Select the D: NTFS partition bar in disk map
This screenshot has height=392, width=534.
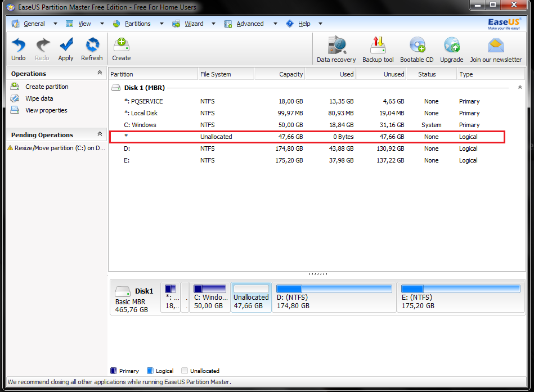[x=334, y=298]
